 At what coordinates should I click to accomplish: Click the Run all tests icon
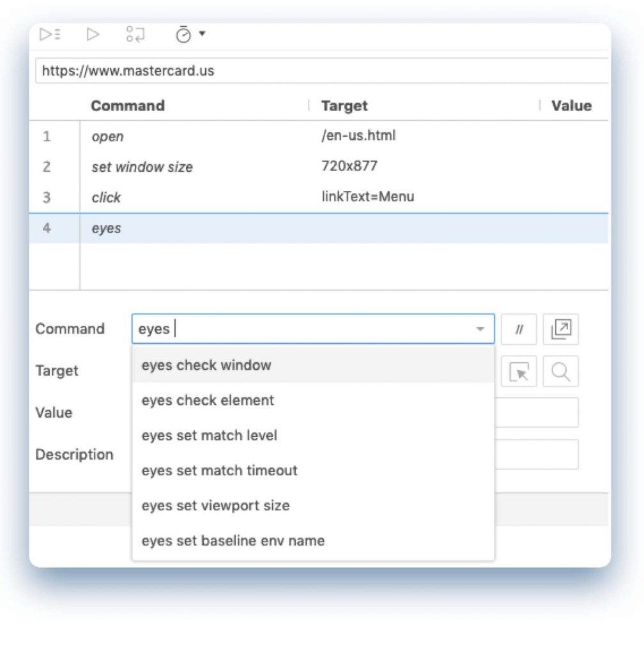[x=49, y=34]
